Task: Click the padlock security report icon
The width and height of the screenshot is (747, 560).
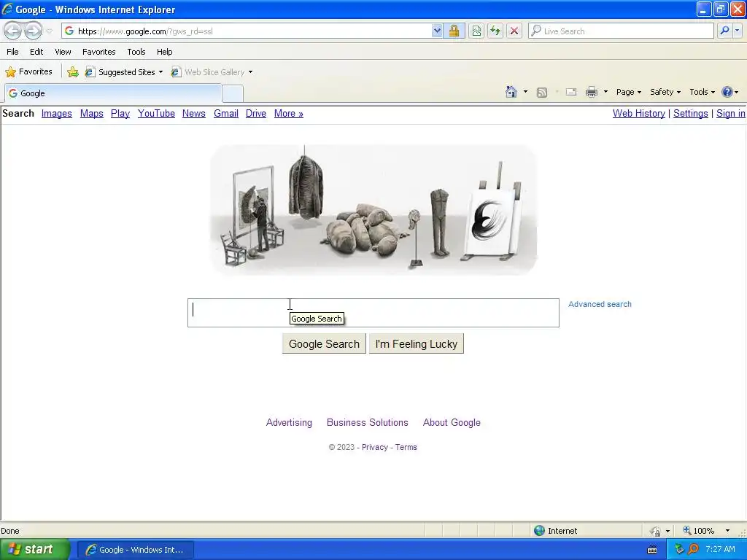Action: pyautogui.click(x=454, y=31)
